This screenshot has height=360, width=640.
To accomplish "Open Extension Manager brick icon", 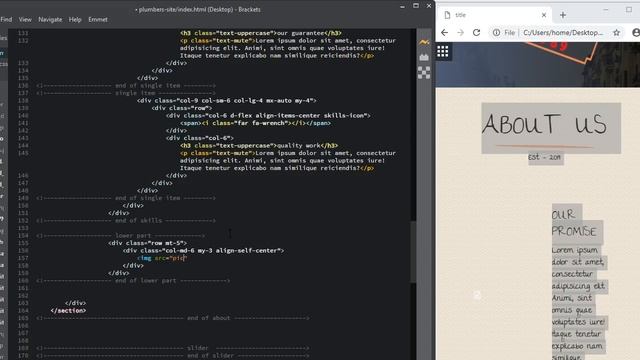I will [424, 57].
